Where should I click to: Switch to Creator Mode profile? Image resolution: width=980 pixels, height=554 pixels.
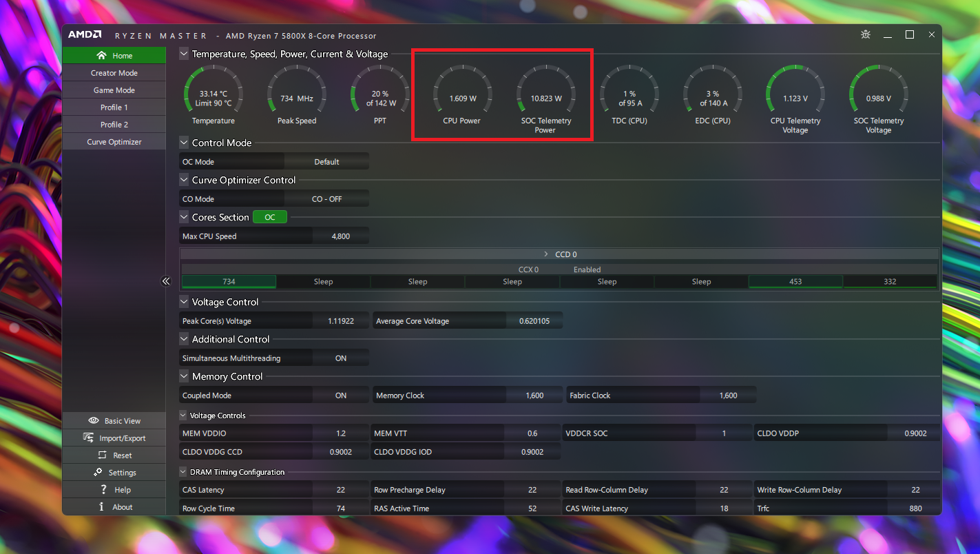pos(114,73)
